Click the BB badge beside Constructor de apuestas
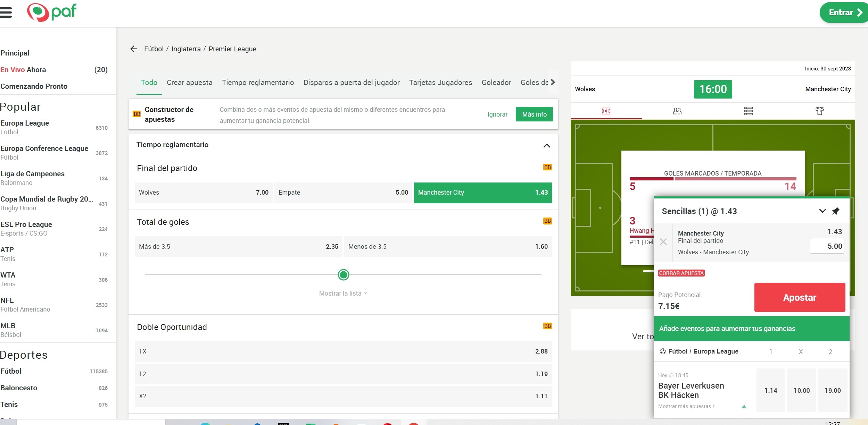 point(137,114)
